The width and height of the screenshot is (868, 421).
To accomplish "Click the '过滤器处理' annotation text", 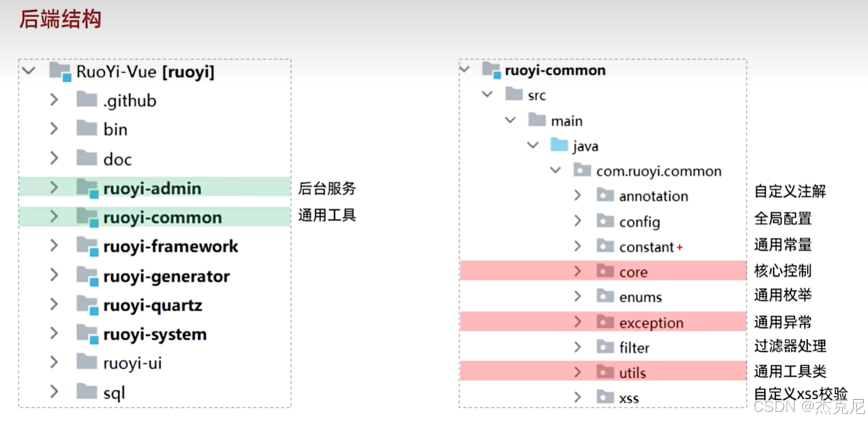I will tap(790, 347).
